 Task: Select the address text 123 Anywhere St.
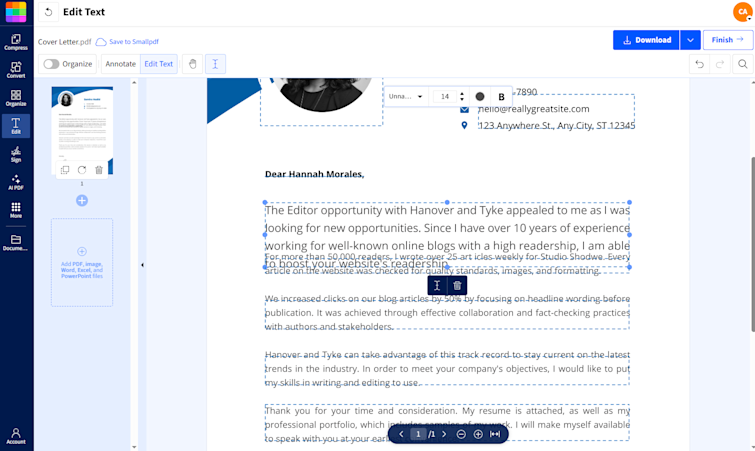(557, 126)
